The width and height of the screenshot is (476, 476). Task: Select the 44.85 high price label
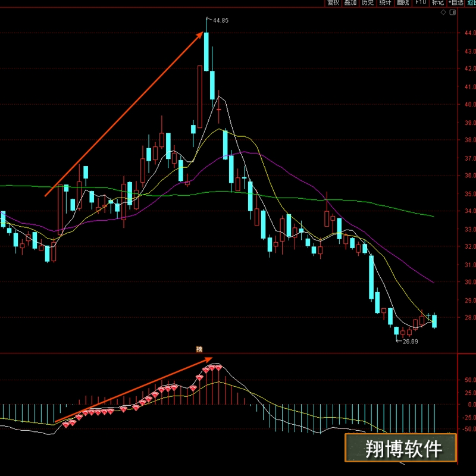point(221,20)
